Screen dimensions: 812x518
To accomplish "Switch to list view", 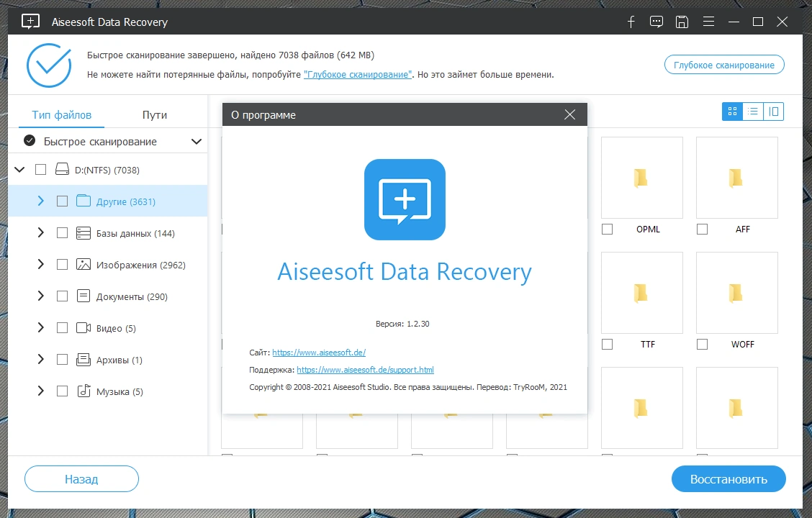I will (x=753, y=112).
